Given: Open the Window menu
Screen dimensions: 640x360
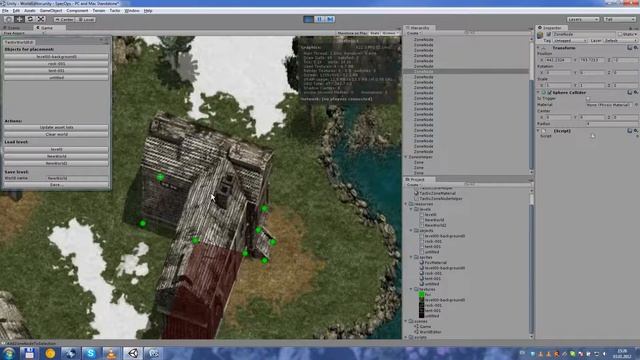Looking at the screenshot, I should tap(131, 11).
